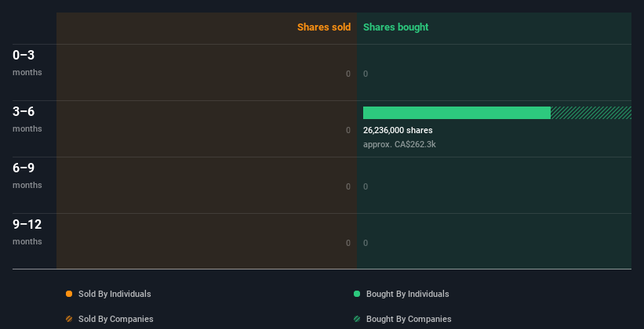Click the hatched green Bought By Companies swatch
The width and height of the screenshot is (644, 329).
coord(357,319)
